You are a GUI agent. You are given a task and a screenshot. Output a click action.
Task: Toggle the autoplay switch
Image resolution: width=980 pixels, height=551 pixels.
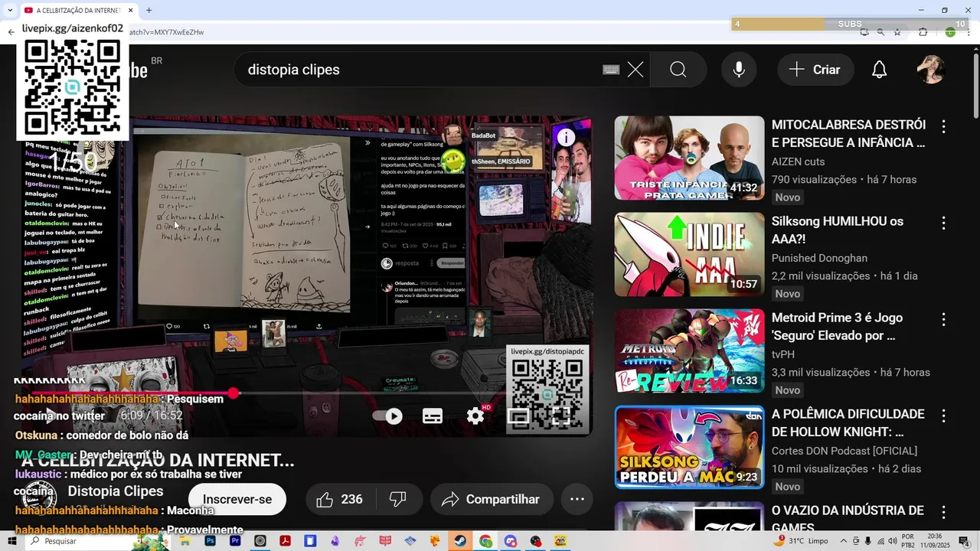coord(387,416)
